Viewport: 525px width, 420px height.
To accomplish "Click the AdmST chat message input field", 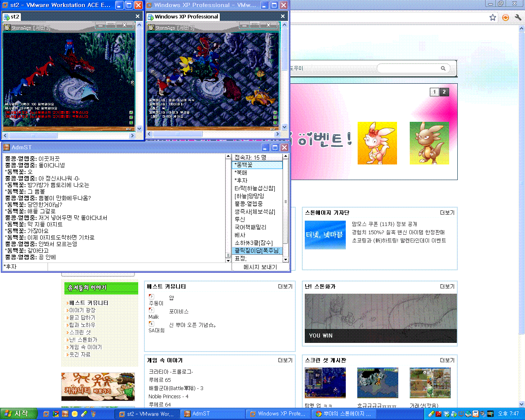I will (x=139, y=267).
